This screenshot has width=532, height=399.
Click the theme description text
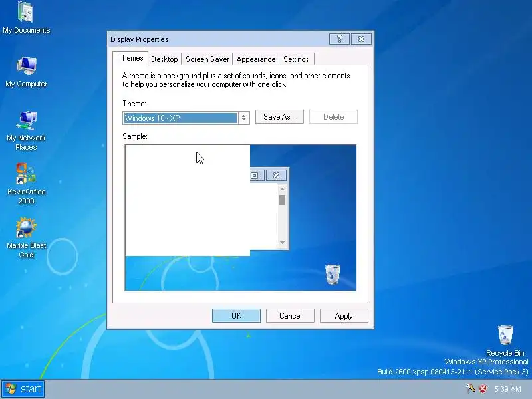point(236,80)
